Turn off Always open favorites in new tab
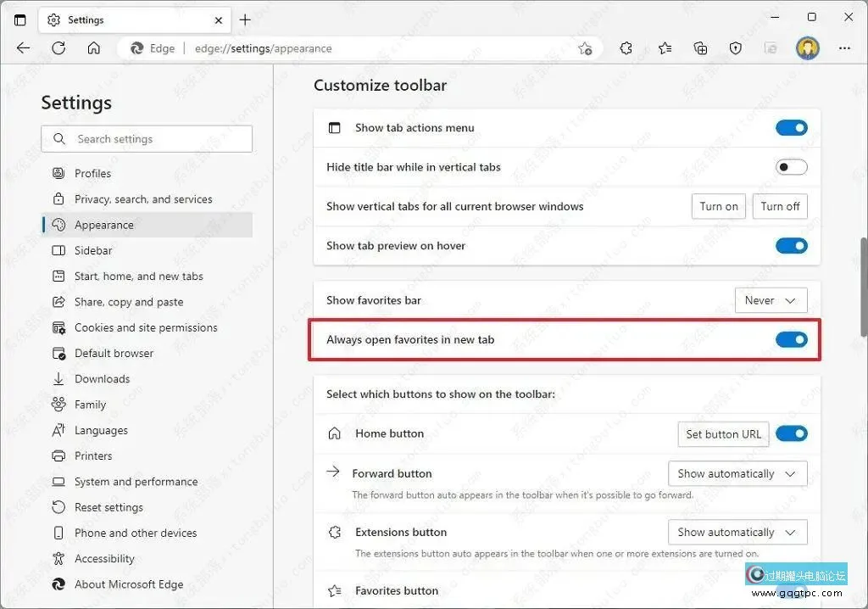The height and width of the screenshot is (609, 868). point(791,339)
